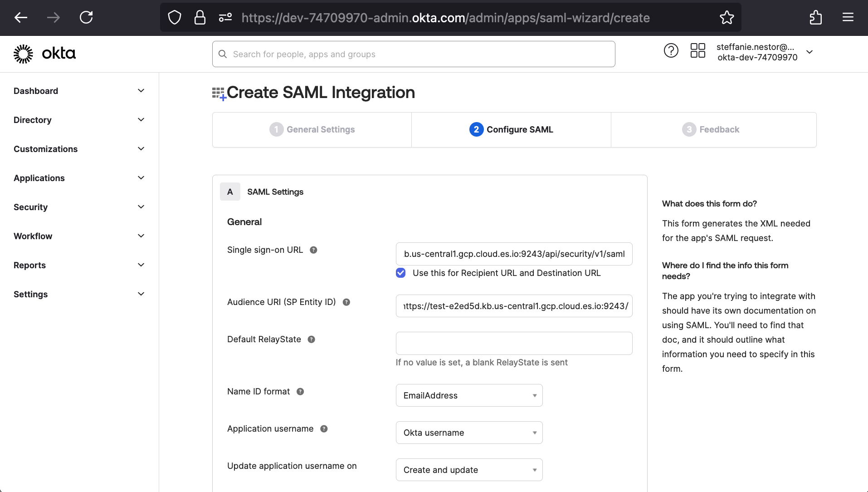Screen dimensions: 868x492
Task: Select the Configure SAML step
Action: click(x=511, y=130)
